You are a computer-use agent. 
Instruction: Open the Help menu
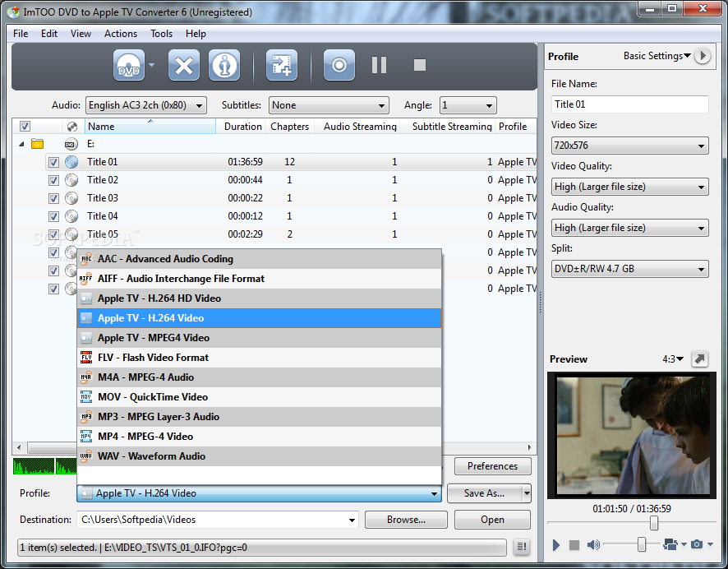(x=196, y=34)
